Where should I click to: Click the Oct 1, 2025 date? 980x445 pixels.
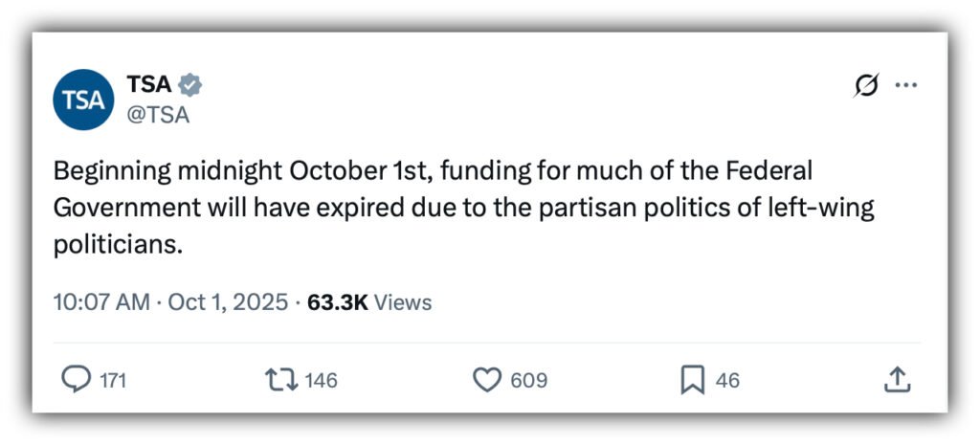(x=228, y=302)
